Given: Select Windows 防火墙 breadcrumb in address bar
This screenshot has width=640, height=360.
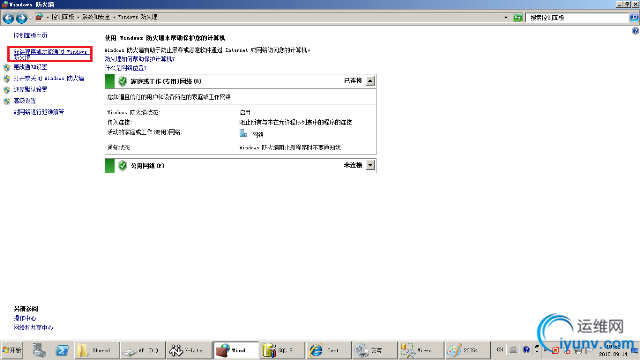Looking at the screenshot, I should 137,17.
